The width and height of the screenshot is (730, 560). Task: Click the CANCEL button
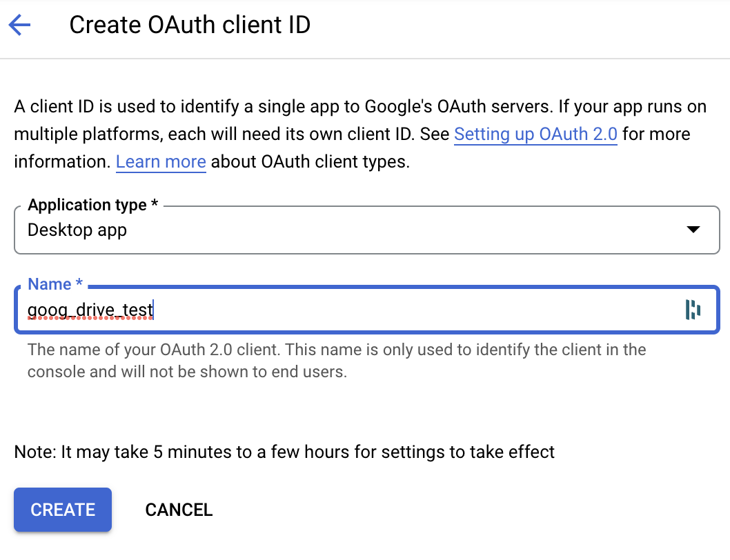point(179,510)
